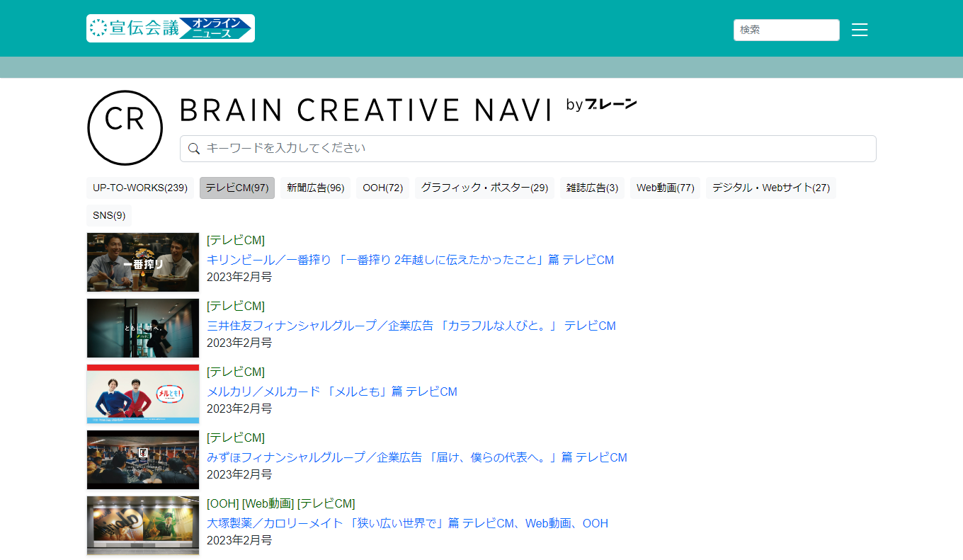Show the デジタル・Webサイト(27) category
Viewport: 963px width, 560px height.
771,188
